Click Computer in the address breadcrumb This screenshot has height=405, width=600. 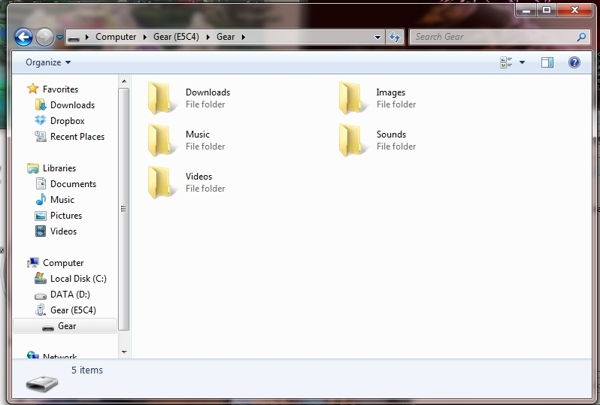coord(116,37)
